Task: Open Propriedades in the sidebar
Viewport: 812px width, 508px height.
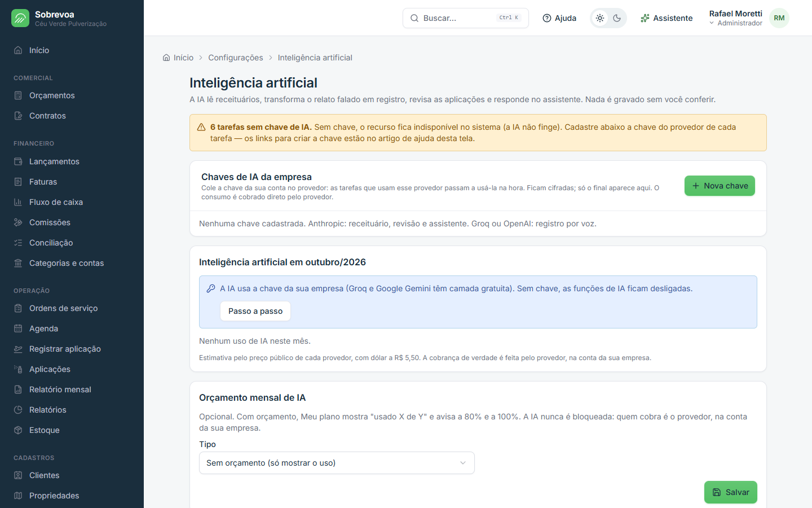Action: (72, 496)
